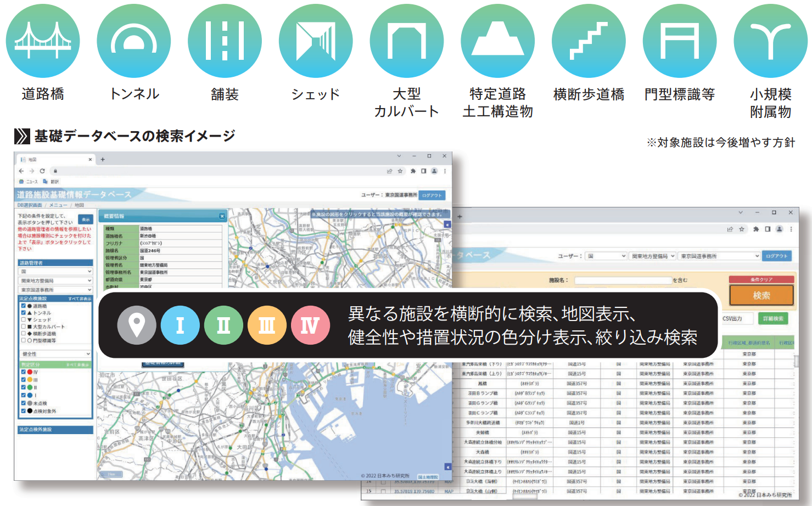Uncheck the 道路橋 facility checkbox
The image size is (812, 506).
coord(24,306)
